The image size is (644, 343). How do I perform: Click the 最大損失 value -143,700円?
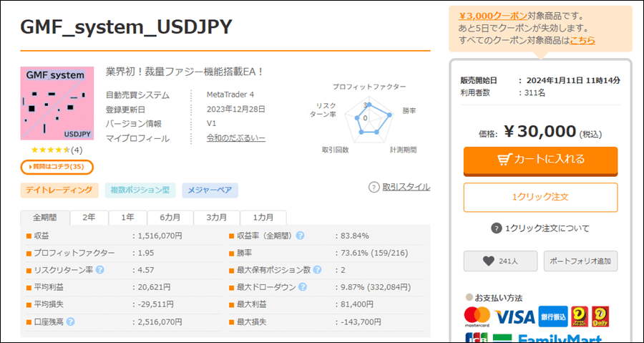click(361, 322)
